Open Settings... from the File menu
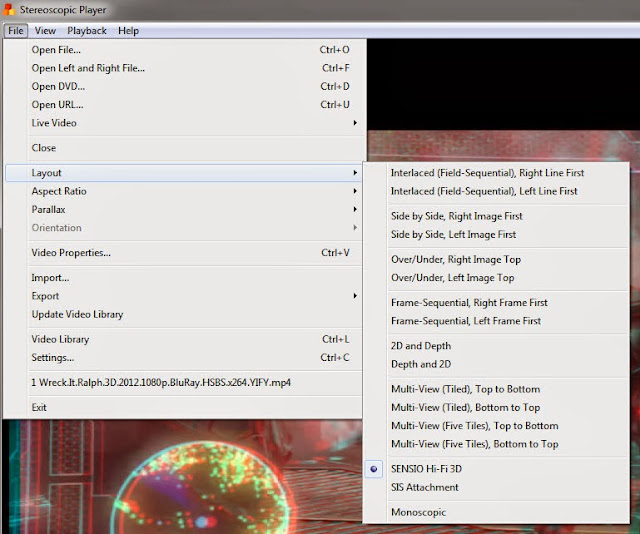This screenshot has height=534, width=640. (x=184, y=358)
